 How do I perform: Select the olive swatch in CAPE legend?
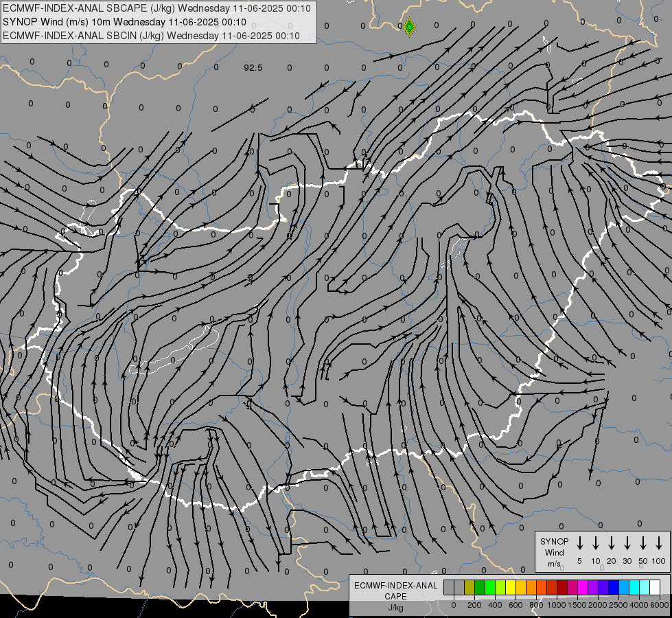470,587
